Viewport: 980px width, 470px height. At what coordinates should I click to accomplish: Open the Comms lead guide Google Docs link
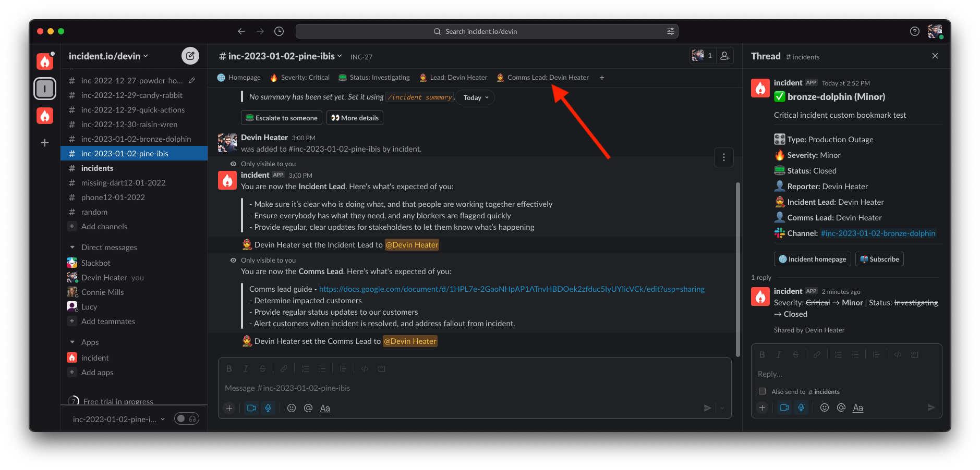pos(512,289)
